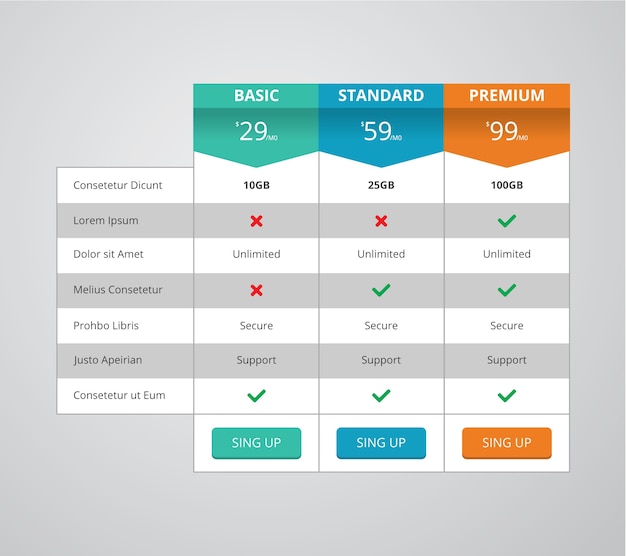The image size is (626, 556).
Task: Click the green check for Premium Lorem Ipsum
Action: click(x=507, y=221)
